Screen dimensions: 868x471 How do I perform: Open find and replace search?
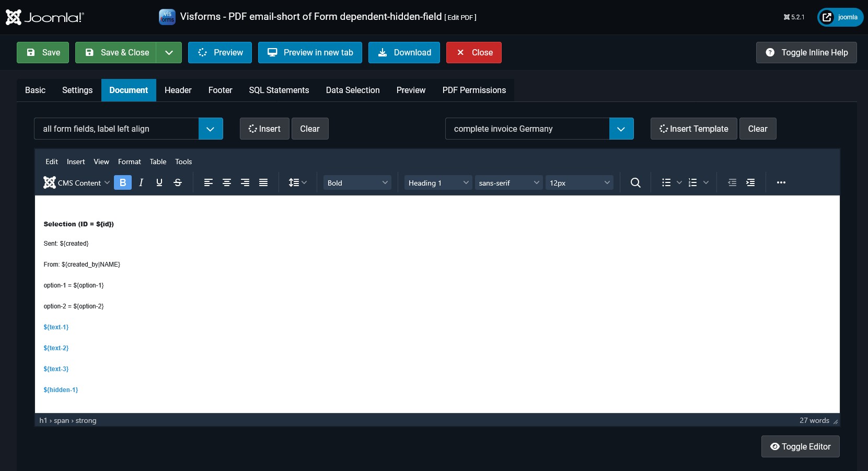tap(635, 182)
